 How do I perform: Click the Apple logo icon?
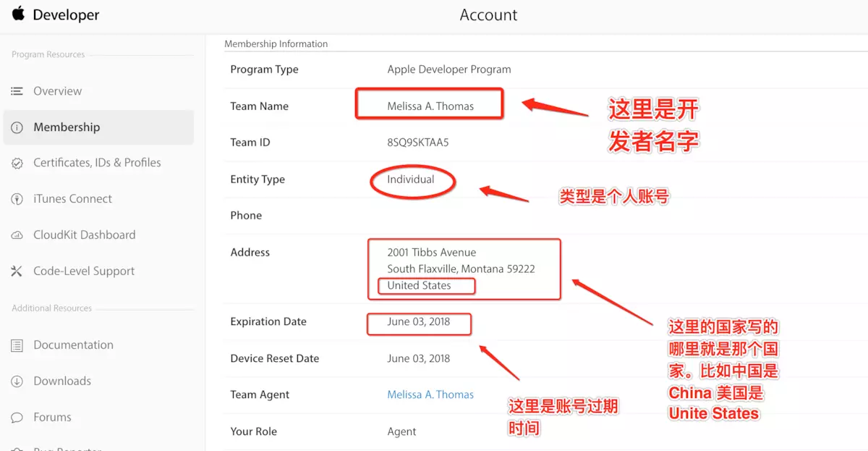pyautogui.click(x=18, y=13)
